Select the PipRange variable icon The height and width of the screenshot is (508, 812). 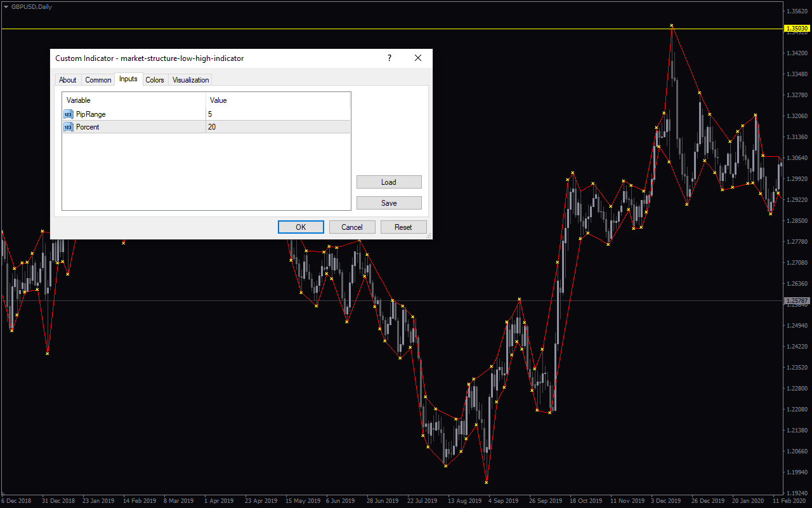point(69,114)
